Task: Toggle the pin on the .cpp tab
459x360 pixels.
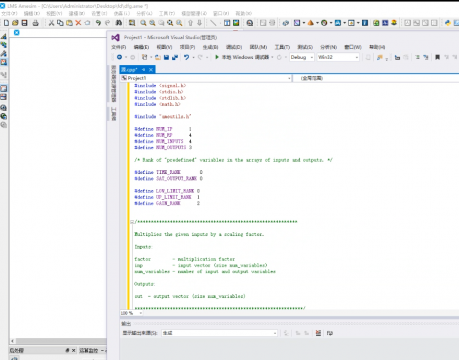Action: click(x=143, y=69)
